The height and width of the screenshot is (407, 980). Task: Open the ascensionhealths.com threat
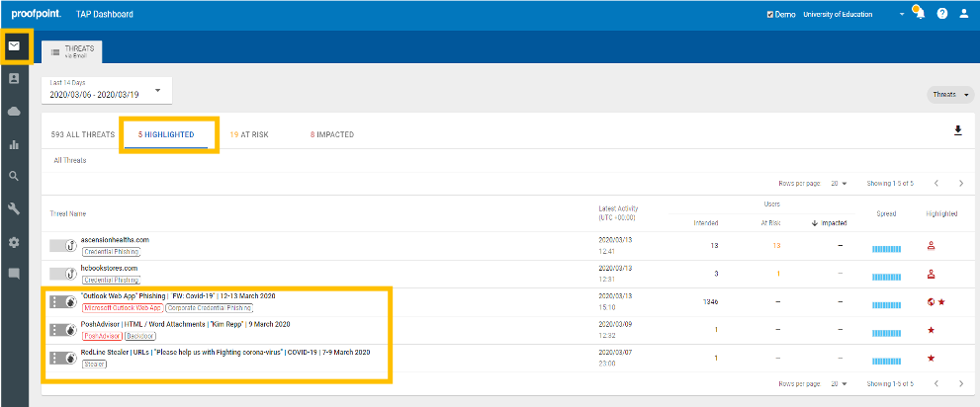(x=115, y=240)
